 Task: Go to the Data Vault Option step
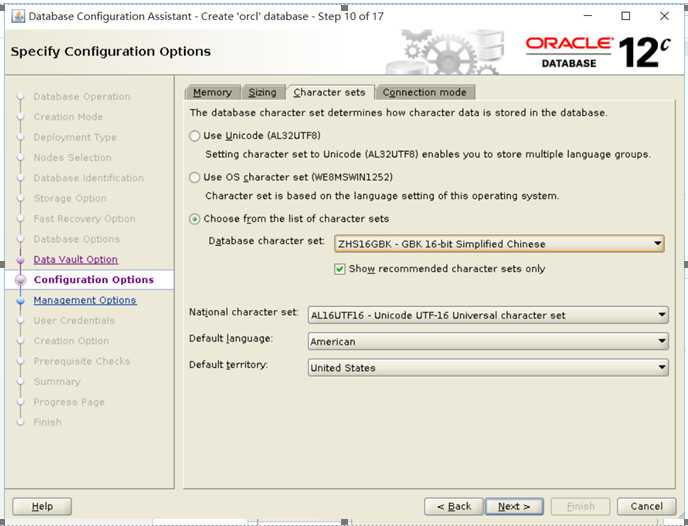(x=75, y=260)
